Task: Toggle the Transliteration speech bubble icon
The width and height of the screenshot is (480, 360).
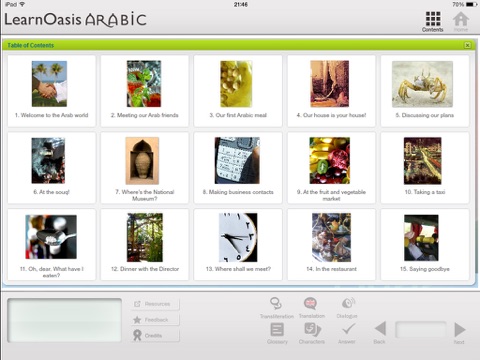Action: [276, 303]
